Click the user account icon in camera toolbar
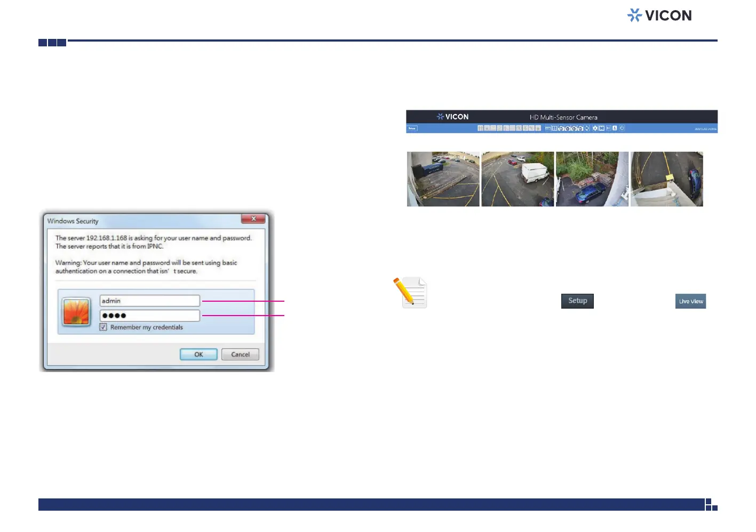This screenshot has width=756, height=532. 615,128
